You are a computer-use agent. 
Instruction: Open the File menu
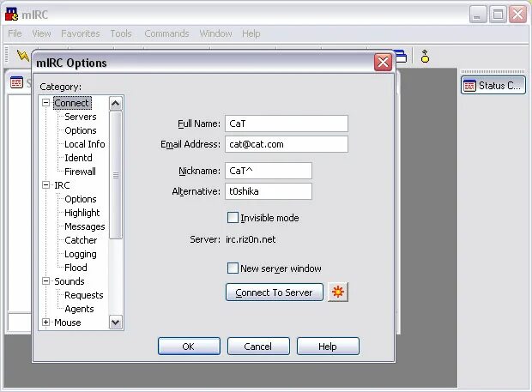point(15,33)
